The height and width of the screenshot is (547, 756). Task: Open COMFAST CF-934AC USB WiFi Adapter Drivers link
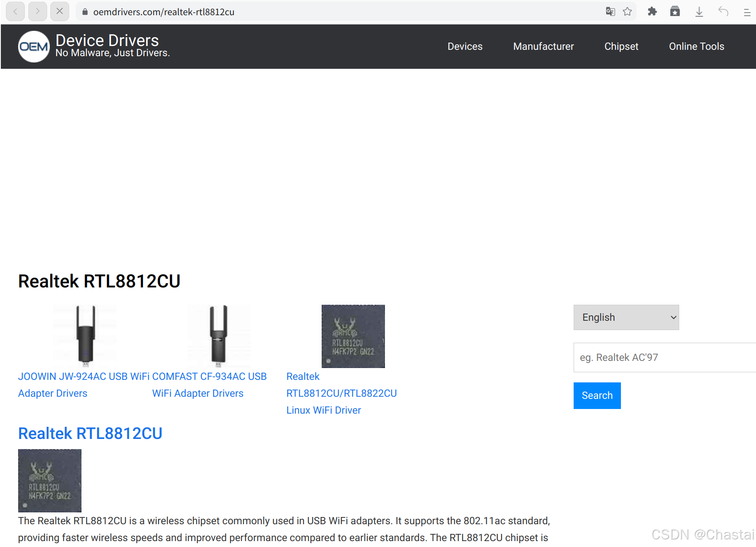209,385
